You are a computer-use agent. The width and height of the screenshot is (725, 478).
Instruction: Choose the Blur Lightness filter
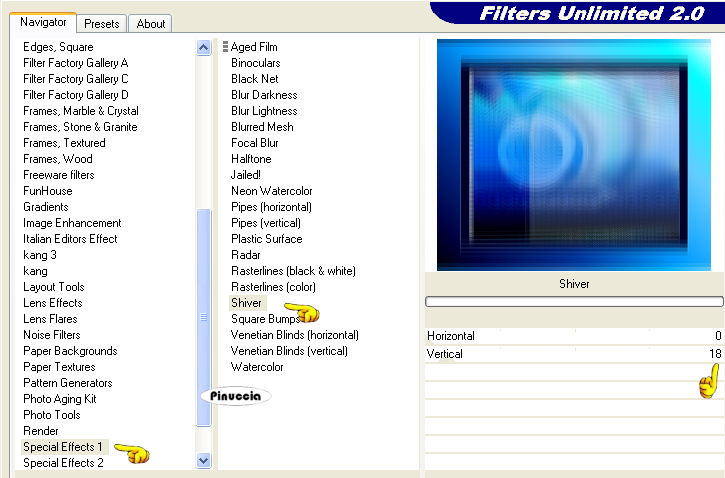264,111
